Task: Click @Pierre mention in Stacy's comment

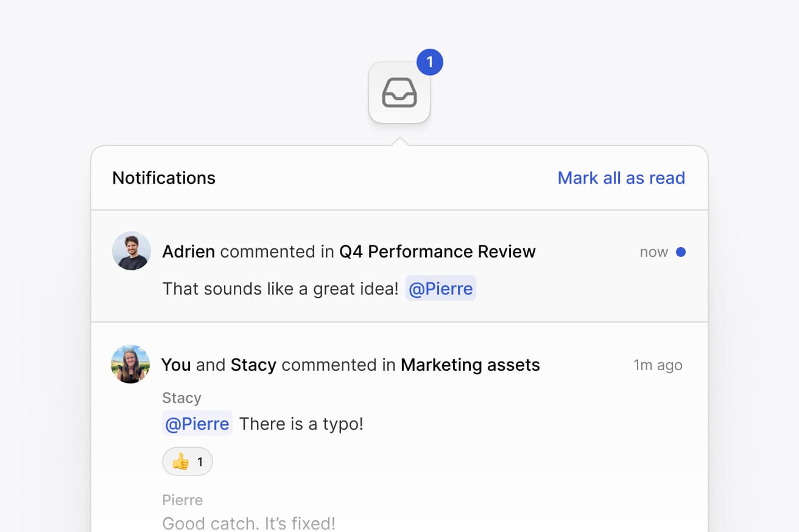Action: [x=197, y=424]
